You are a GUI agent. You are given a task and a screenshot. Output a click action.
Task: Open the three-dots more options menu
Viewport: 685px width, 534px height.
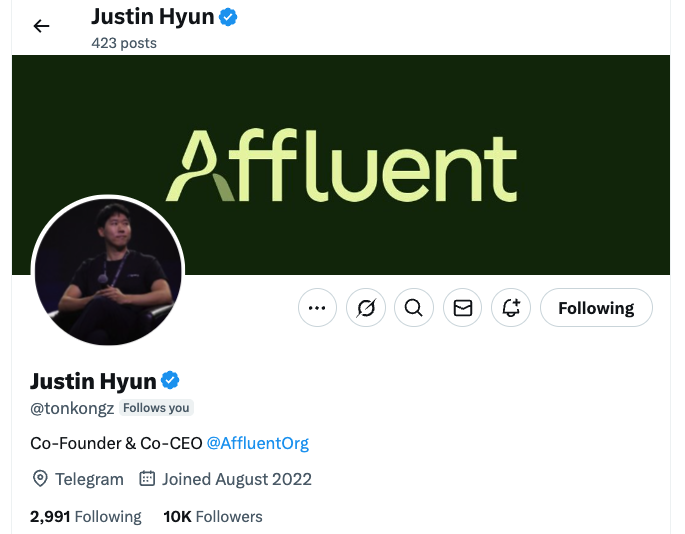click(317, 308)
